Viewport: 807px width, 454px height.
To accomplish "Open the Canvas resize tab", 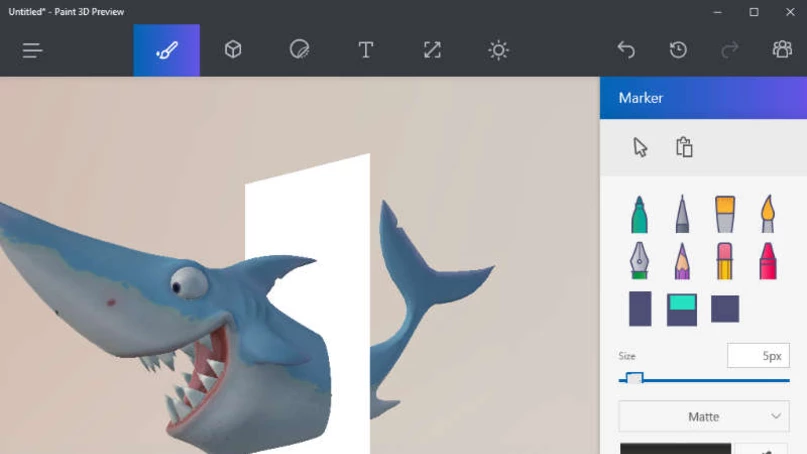I will tap(432, 50).
